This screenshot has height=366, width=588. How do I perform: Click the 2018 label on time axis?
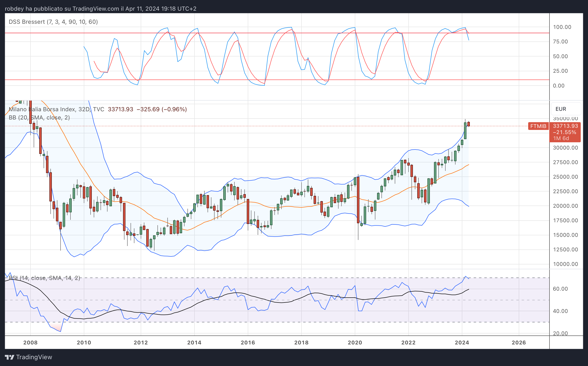click(x=302, y=342)
